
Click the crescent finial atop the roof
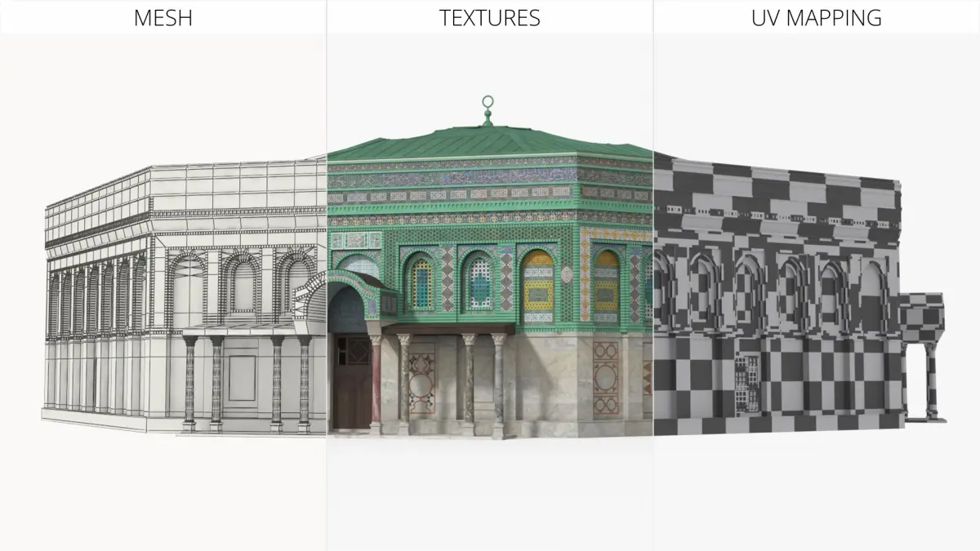pyautogui.click(x=488, y=109)
